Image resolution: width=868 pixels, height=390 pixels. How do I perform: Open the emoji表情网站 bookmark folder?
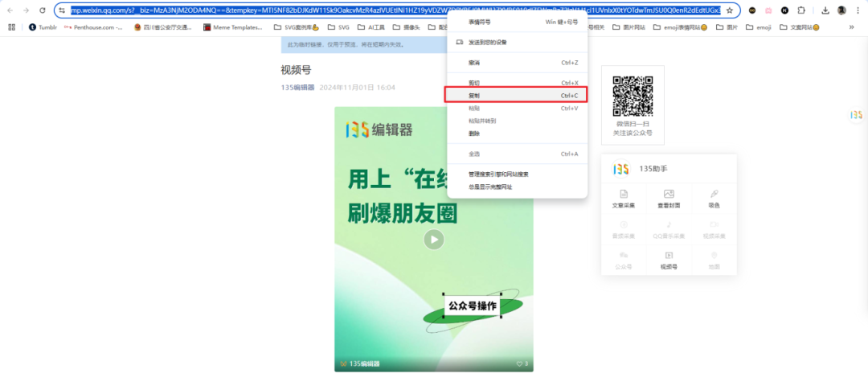pyautogui.click(x=681, y=27)
